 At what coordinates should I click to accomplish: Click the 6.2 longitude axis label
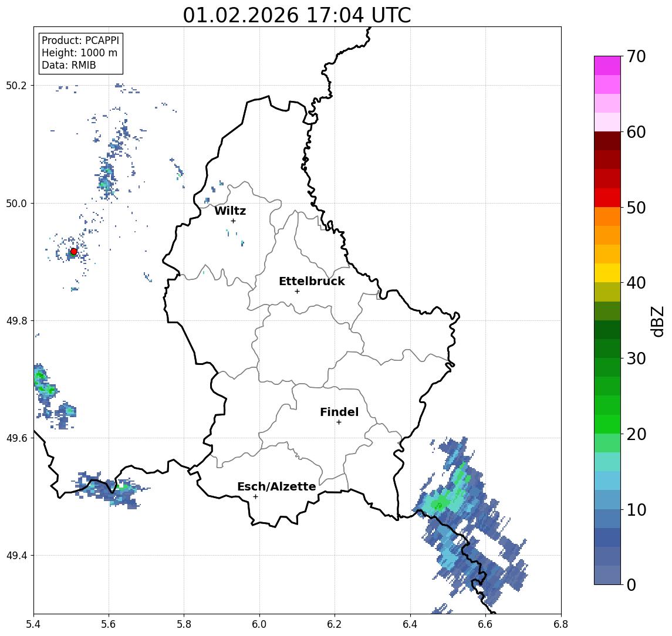[x=335, y=624]
